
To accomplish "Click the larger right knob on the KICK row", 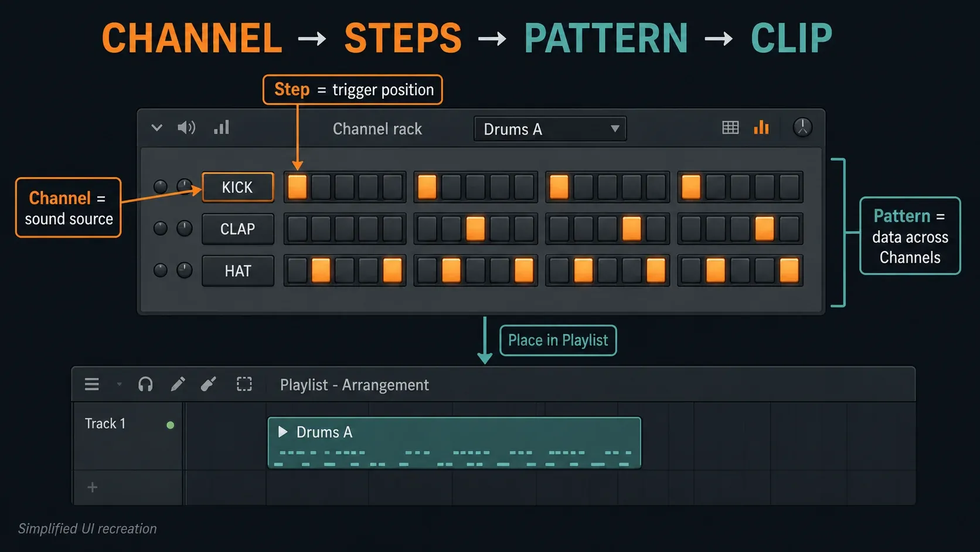I will [185, 187].
